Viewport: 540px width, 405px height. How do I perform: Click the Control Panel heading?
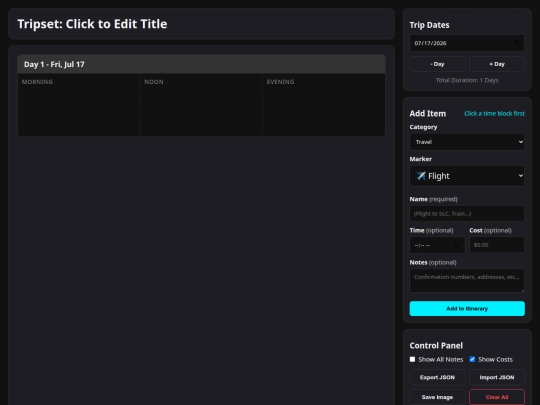(x=436, y=345)
